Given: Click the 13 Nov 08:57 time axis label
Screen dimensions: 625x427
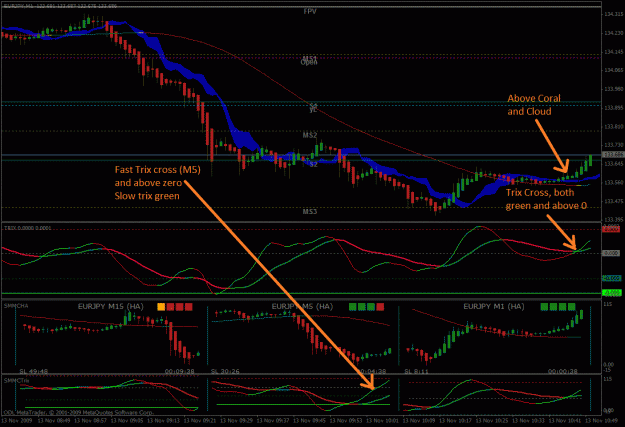Looking at the screenshot, I should click(x=90, y=421).
